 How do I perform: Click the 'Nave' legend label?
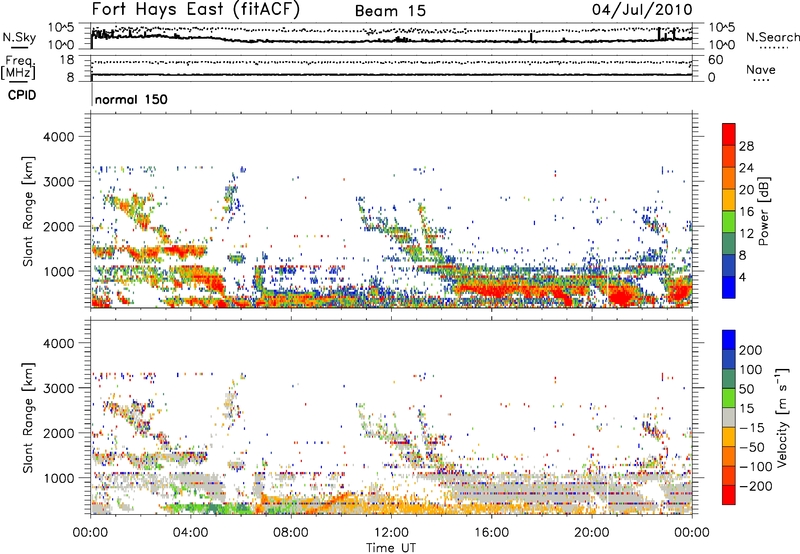pos(761,70)
